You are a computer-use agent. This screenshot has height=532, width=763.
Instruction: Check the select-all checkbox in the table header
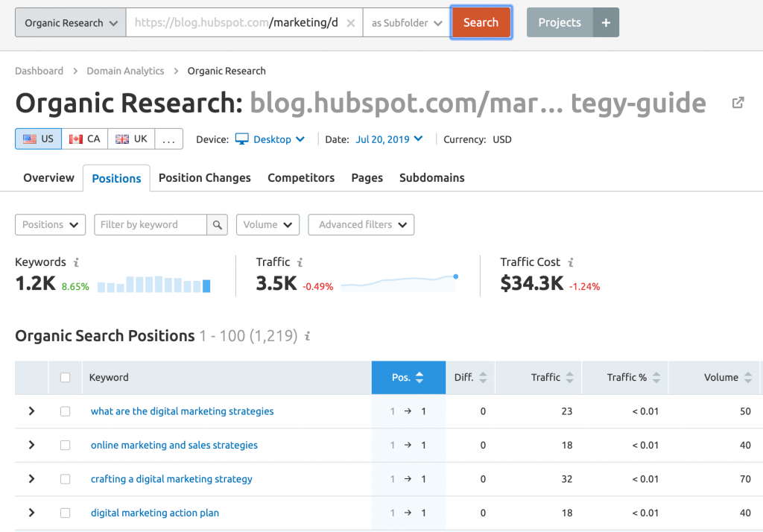click(65, 377)
